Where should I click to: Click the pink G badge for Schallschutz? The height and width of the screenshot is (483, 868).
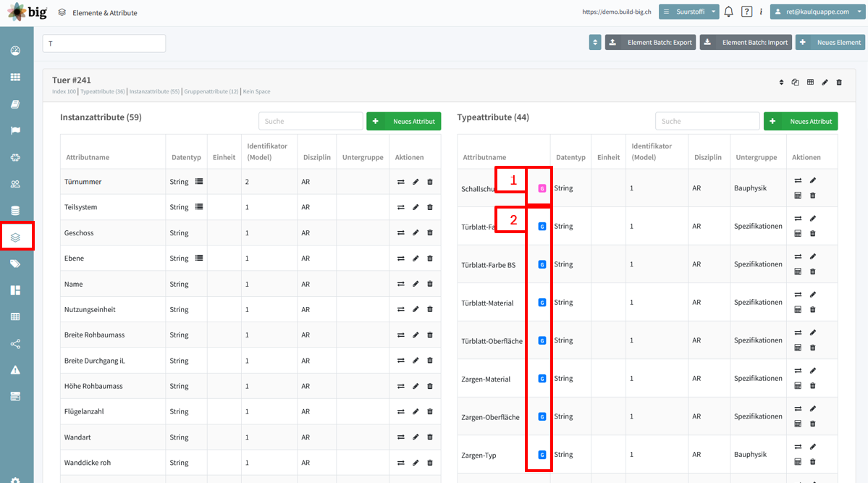pyautogui.click(x=542, y=188)
